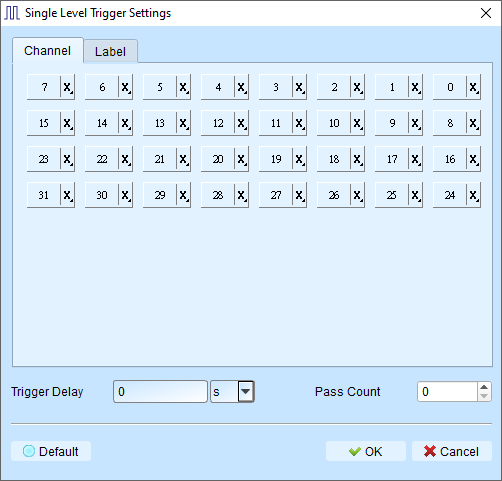Close the Single Level Trigger Settings window
Image resolution: width=502 pixels, height=481 pixels.
coord(486,13)
